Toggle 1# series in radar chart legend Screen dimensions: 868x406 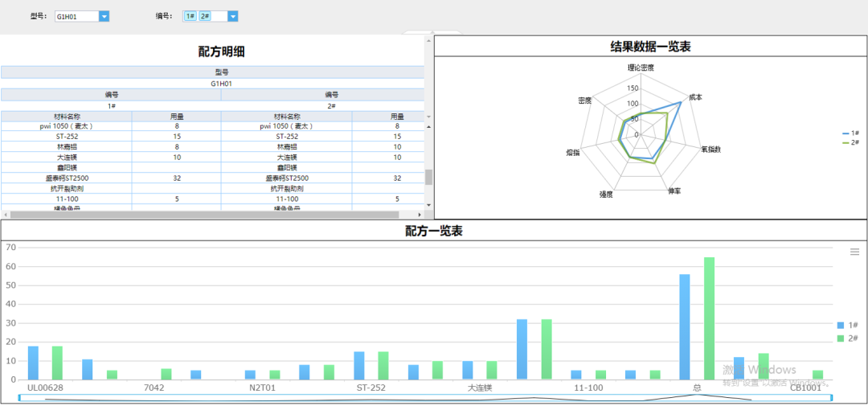(x=850, y=133)
